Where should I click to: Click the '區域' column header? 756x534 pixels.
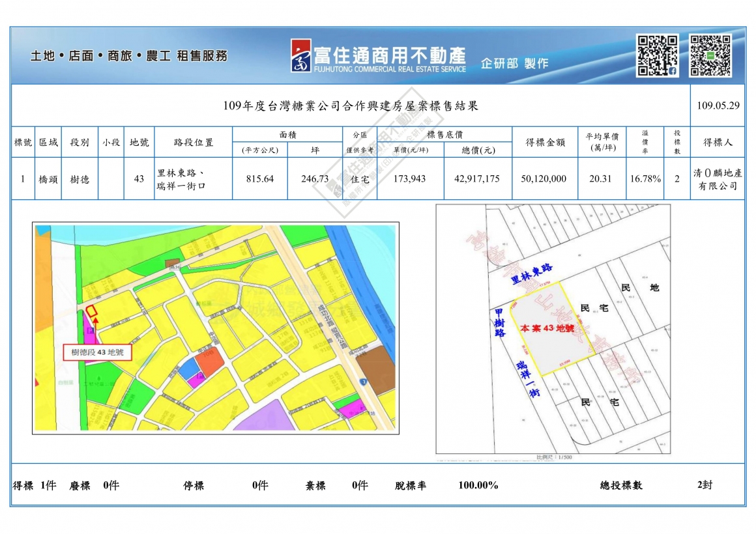tap(48, 142)
